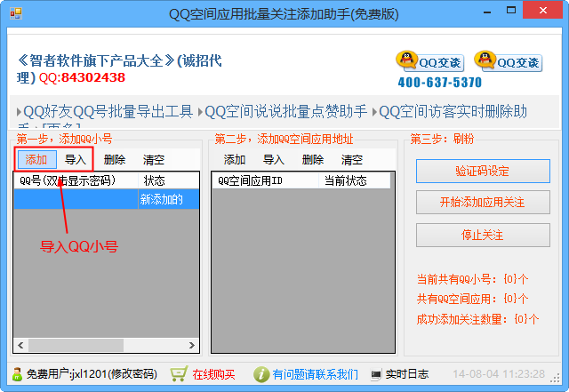Open 验证码设定 captcha settings

point(483,171)
